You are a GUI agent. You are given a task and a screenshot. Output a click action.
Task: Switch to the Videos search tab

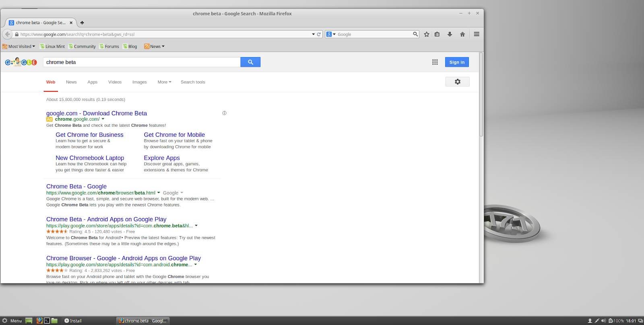click(x=115, y=82)
